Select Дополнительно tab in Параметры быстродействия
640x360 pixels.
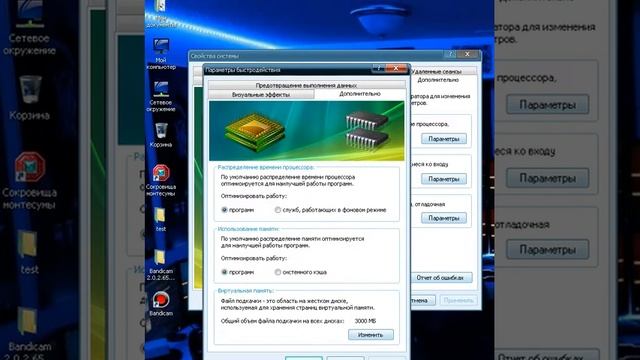coord(360,94)
